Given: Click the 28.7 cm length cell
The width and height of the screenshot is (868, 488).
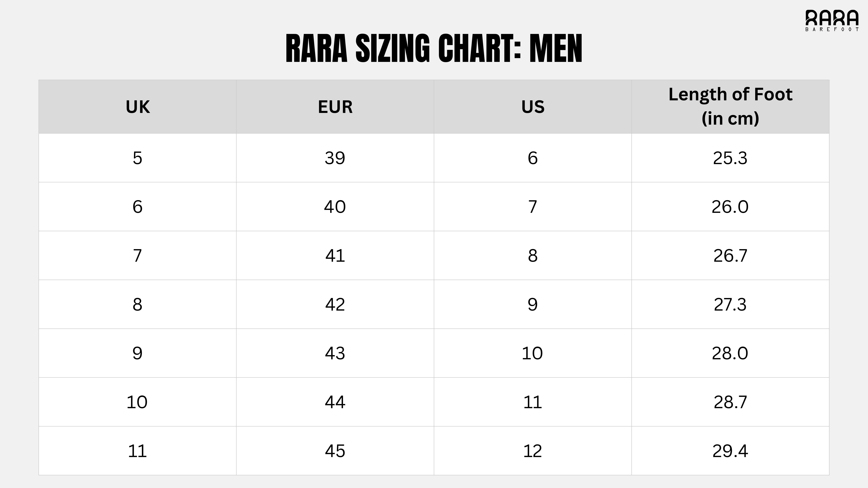Looking at the screenshot, I should (730, 402).
